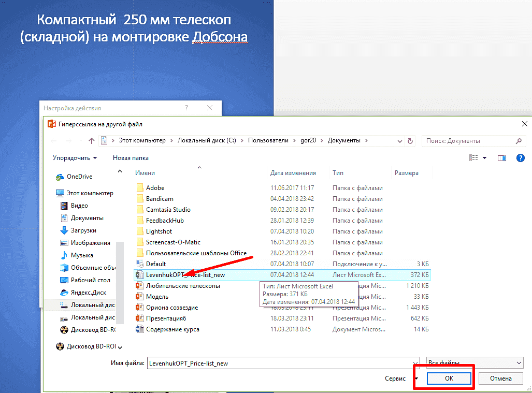Open Загрузки in the navigation pane
Image resolution: width=532 pixels, height=393 pixels.
[83, 230]
